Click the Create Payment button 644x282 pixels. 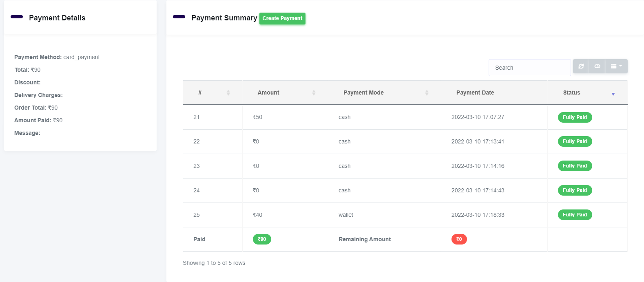[x=282, y=18]
